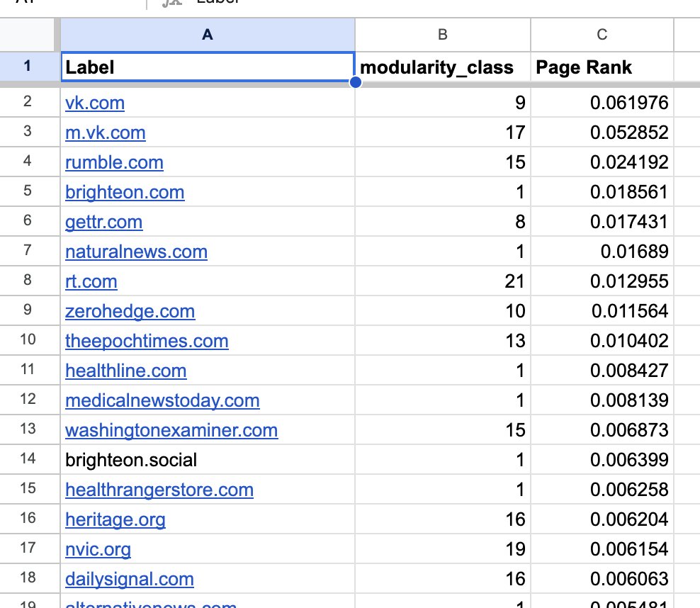The width and height of the screenshot is (700, 608).
Task: Select Page Rank value 0.024192
Action: coord(602,162)
